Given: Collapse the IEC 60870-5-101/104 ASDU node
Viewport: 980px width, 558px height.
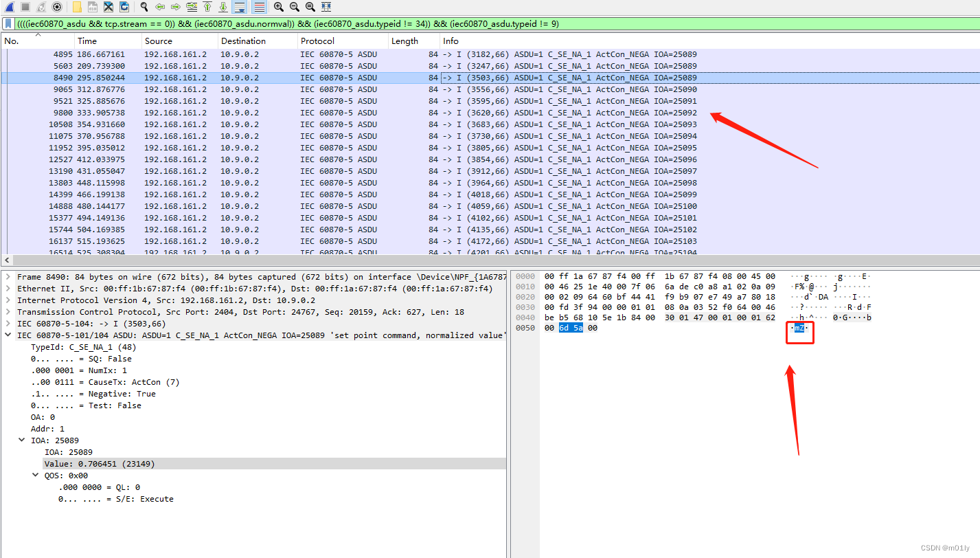Looking at the screenshot, I should point(8,335).
